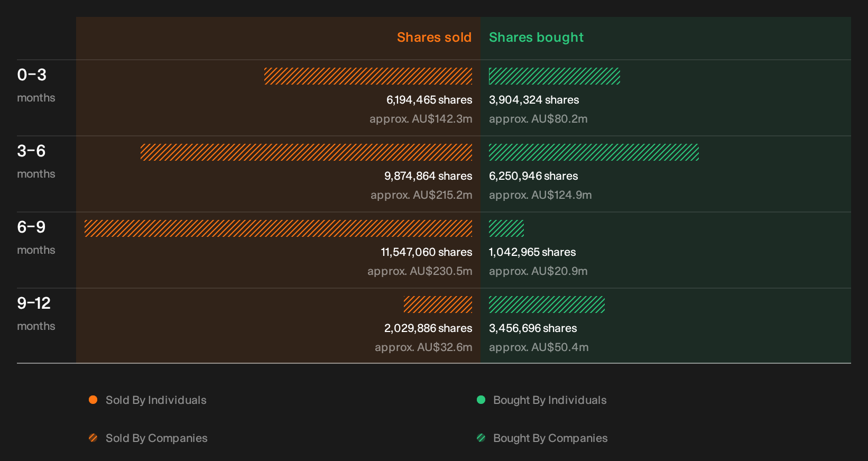Click the Bought By Individuals green dot
868x461 pixels.
click(x=481, y=400)
